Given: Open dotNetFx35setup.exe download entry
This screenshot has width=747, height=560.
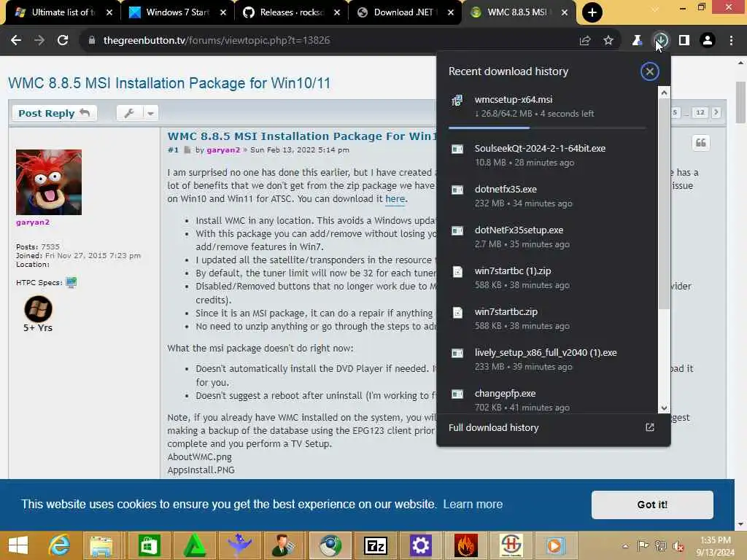Looking at the screenshot, I should point(547,237).
